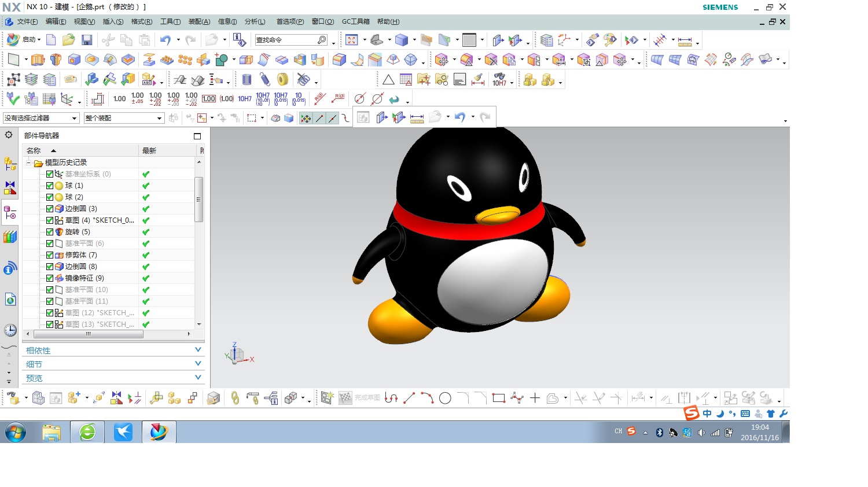868x487 pixels.
Task: Toggle checkbox for 基准平面 (6) feature
Action: coord(50,244)
